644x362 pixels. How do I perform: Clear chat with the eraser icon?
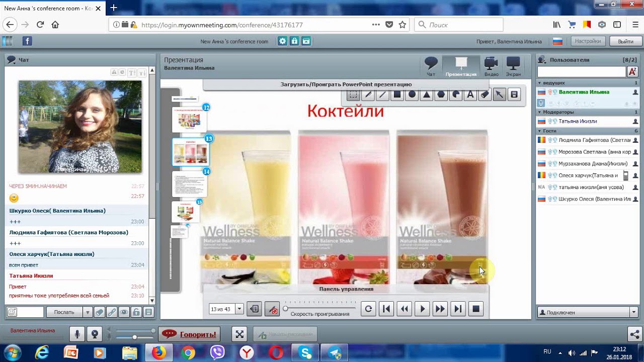(x=100, y=312)
